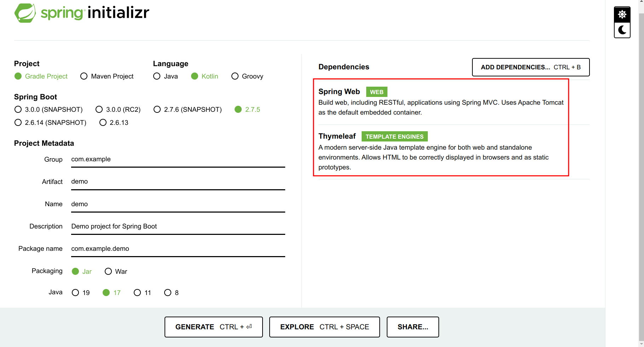Switch to dark theme with moon icon

[x=622, y=30]
